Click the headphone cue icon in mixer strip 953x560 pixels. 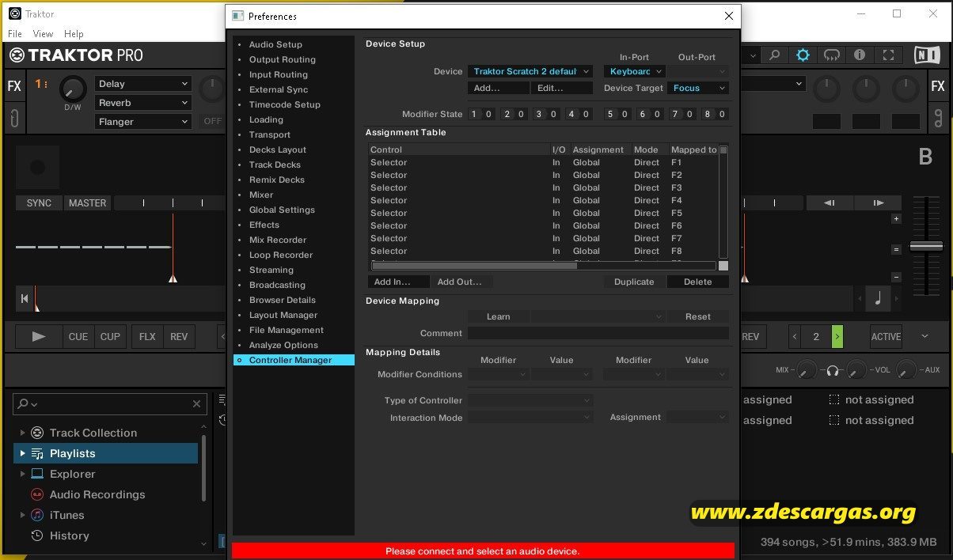coord(832,370)
